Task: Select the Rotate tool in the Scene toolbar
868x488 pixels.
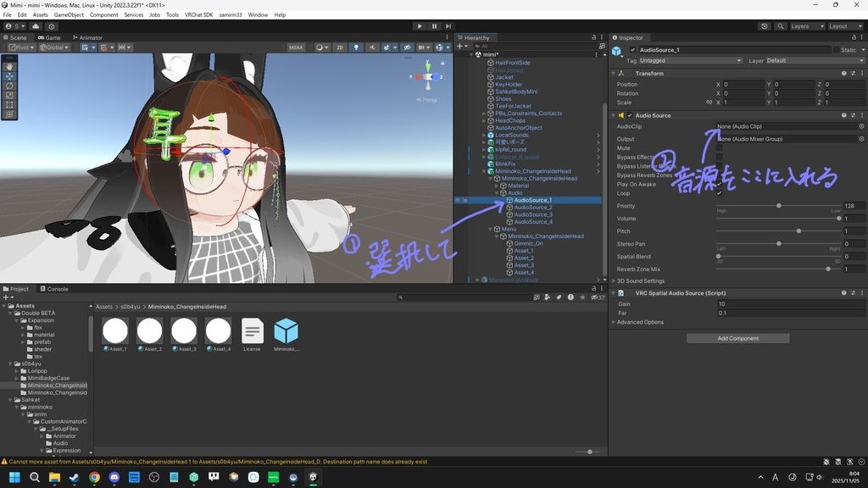Action: click(9, 87)
